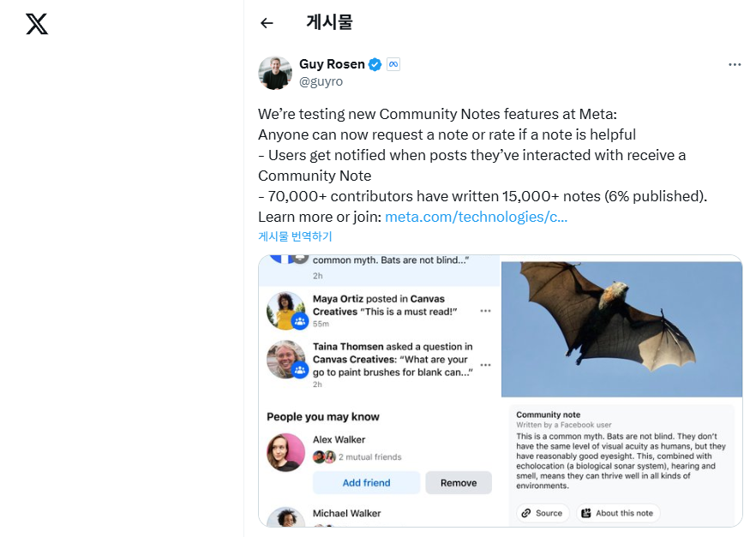Open the post's more options menu

click(x=735, y=64)
